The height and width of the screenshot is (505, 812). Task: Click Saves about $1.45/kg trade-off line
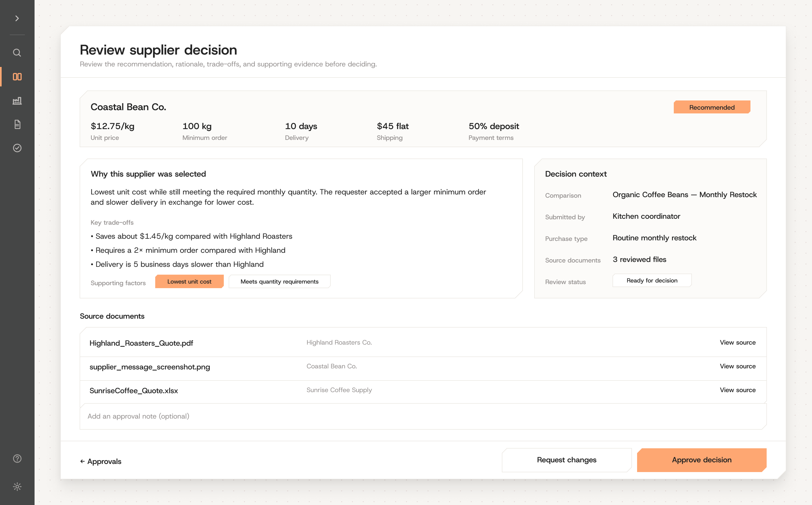coord(191,236)
